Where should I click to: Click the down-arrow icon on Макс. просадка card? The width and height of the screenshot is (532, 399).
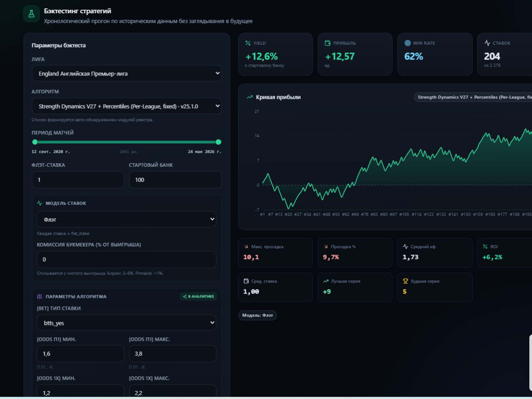pos(246,246)
